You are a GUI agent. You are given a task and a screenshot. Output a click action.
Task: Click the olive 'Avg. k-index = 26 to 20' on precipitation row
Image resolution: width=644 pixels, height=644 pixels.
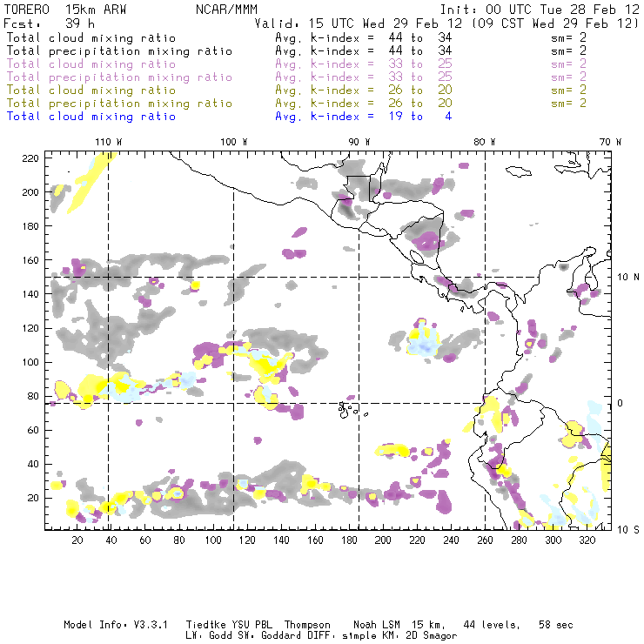click(364, 104)
